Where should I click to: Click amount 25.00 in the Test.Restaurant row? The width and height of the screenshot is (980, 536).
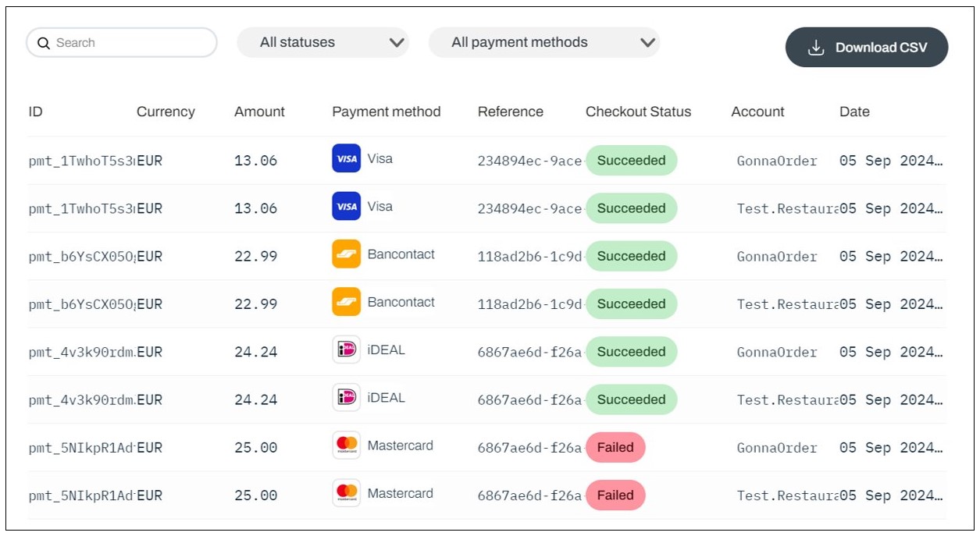(256, 495)
